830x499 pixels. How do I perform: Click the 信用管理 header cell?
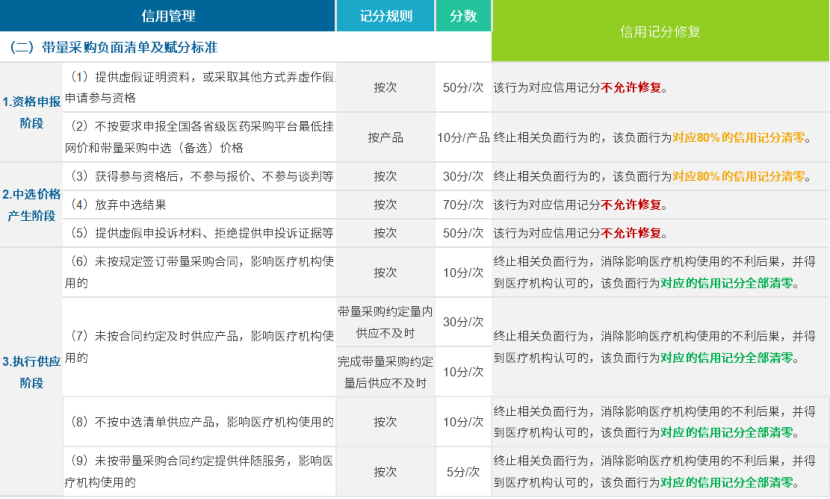[x=168, y=15]
